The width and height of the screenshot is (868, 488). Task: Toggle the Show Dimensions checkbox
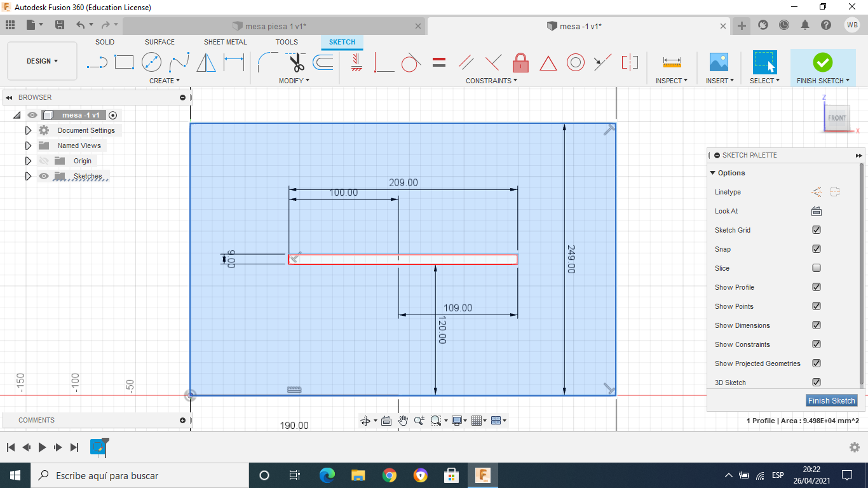coord(817,325)
